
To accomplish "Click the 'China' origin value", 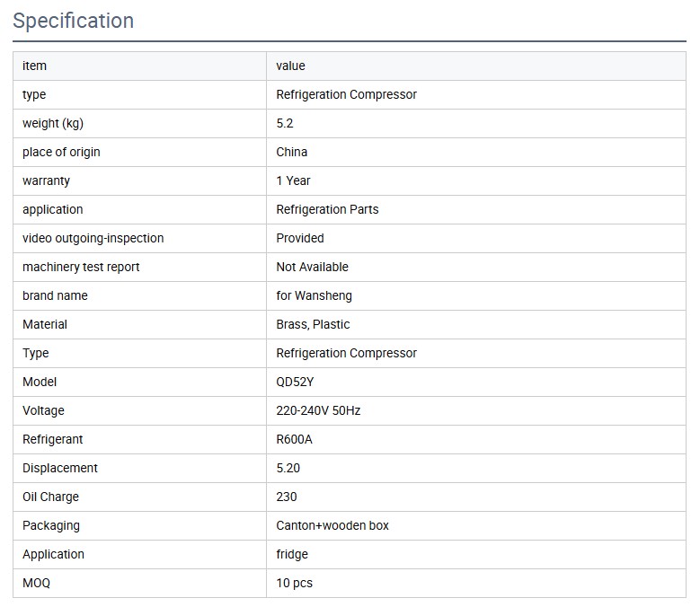I will pos(291,152).
